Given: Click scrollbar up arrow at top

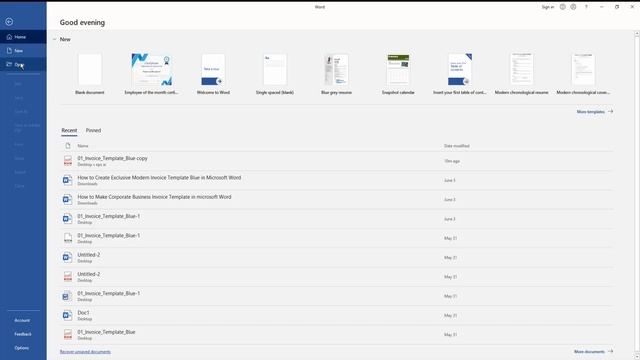Looking at the screenshot, I should tap(637, 33).
